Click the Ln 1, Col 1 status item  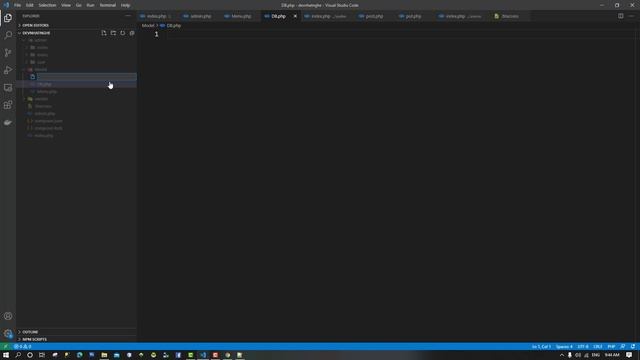[541, 347]
